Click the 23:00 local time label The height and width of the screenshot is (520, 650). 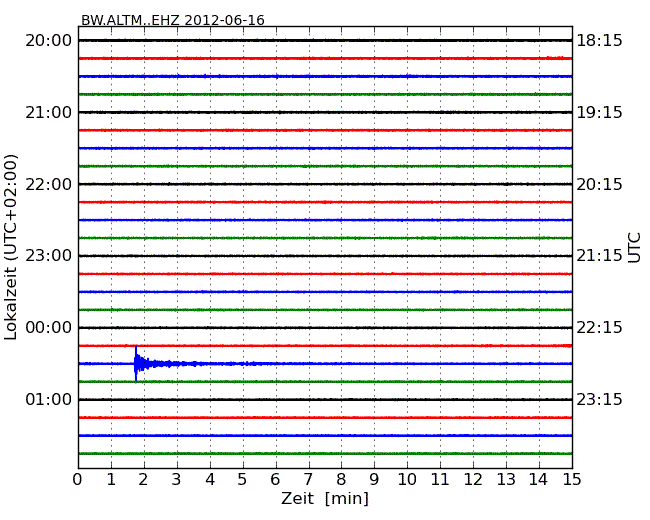tap(49, 255)
